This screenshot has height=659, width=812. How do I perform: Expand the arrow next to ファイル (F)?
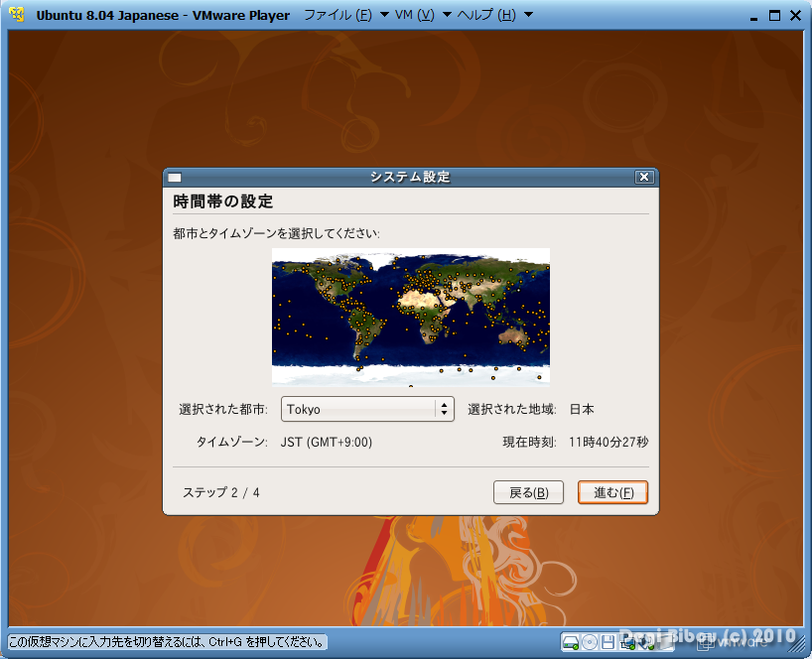[385, 15]
